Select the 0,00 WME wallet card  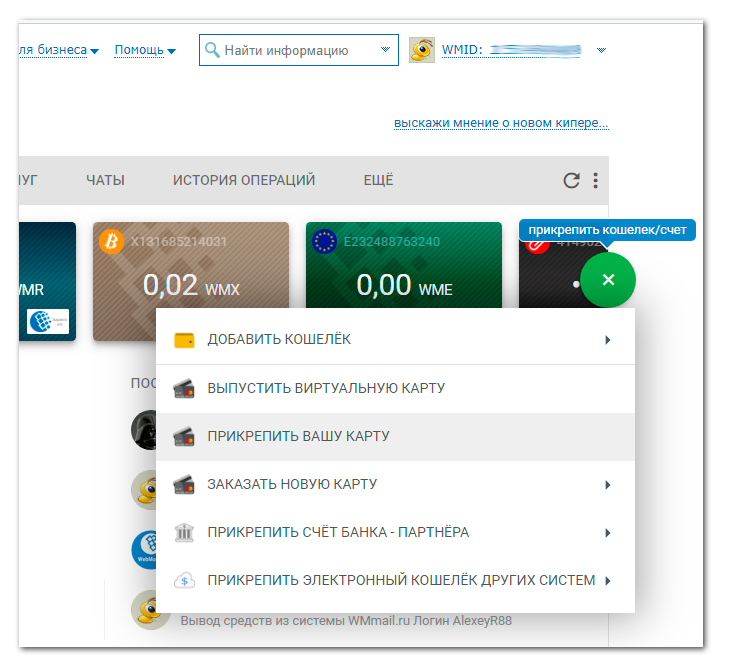pyautogui.click(x=404, y=265)
